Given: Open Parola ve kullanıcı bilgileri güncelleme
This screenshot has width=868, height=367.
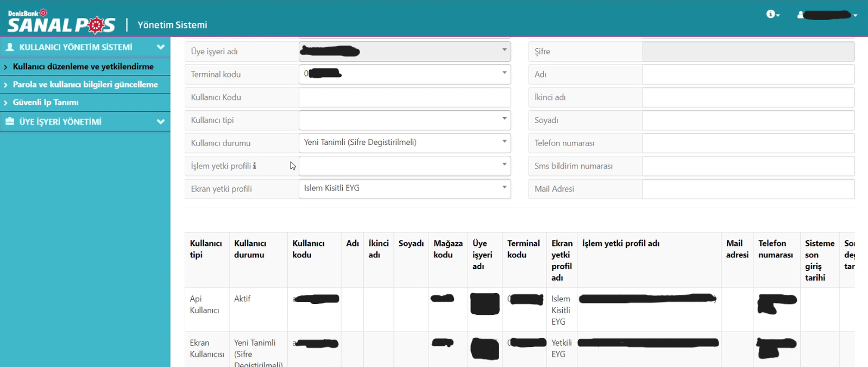Looking at the screenshot, I should pyautogui.click(x=85, y=85).
